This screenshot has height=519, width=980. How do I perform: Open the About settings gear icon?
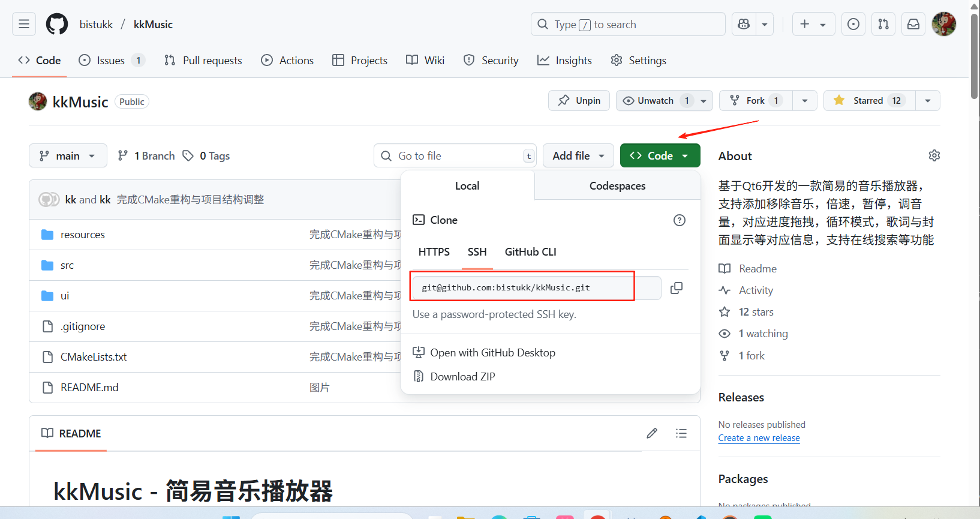(x=934, y=155)
